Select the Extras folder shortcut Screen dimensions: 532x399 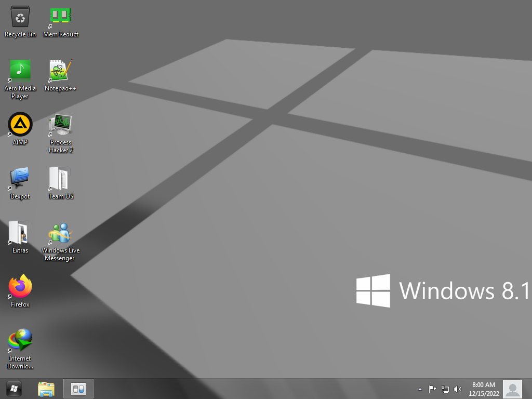pyautogui.click(x=19, y=232)
